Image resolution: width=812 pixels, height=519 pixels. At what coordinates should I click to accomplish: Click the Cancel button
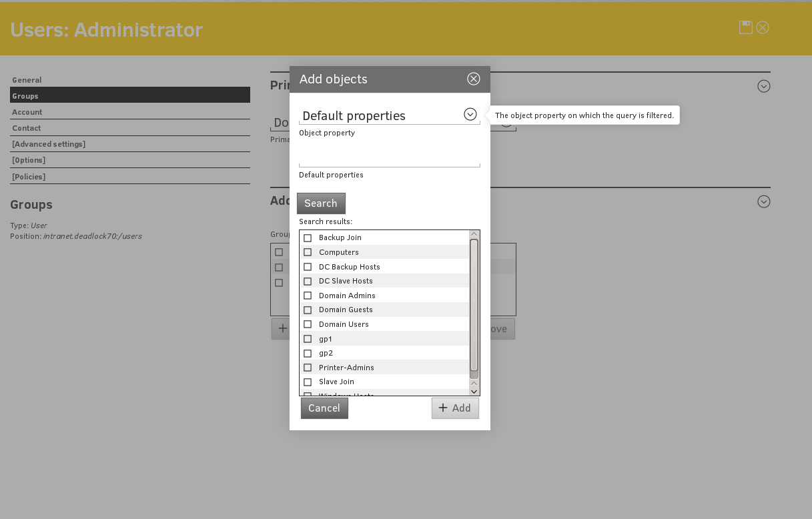coord(324,408)
